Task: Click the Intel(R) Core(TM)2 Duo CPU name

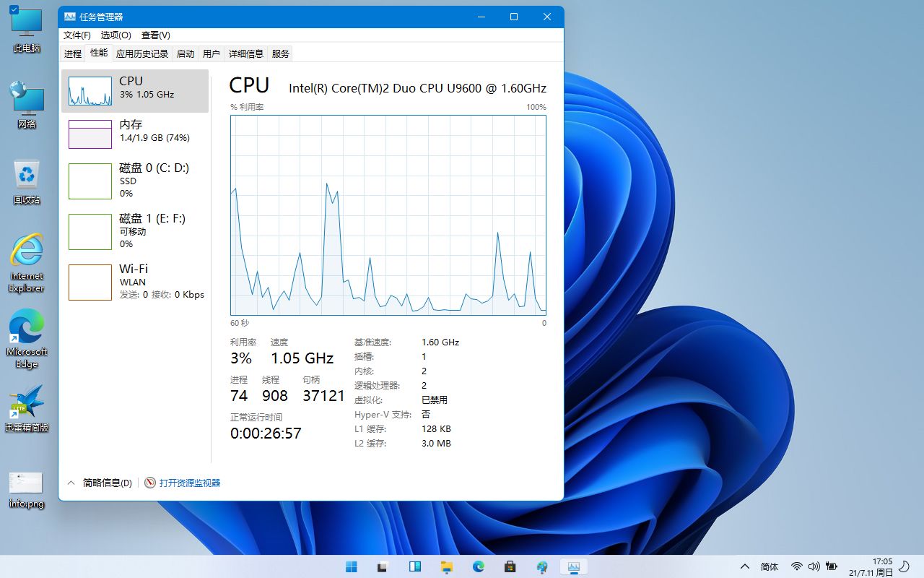Action: click(417, 88)
